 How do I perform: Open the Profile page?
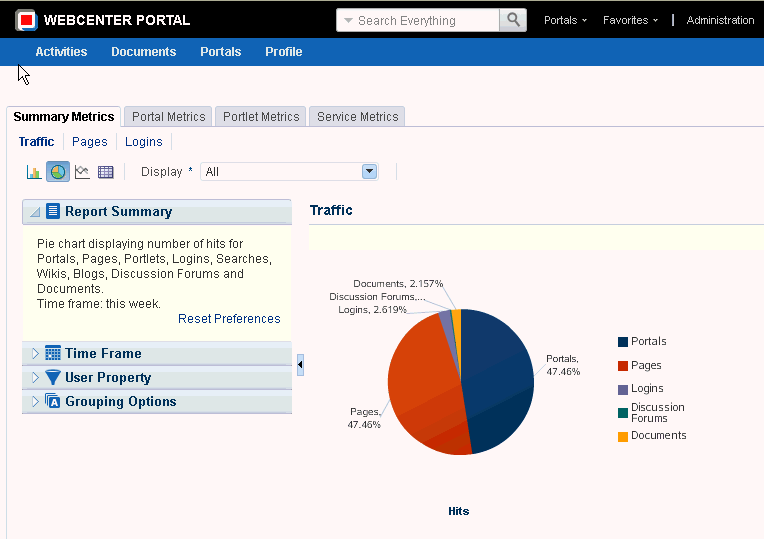(284, 52)
